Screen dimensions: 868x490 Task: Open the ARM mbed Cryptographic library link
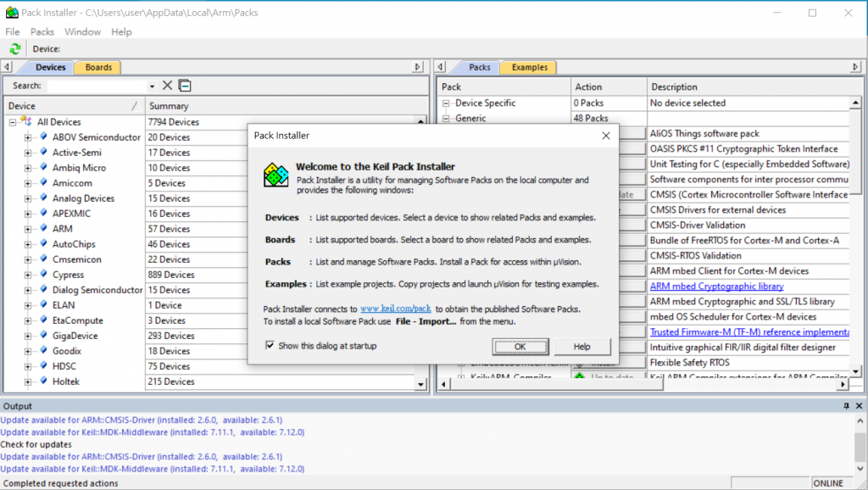[x=716, y=287]
